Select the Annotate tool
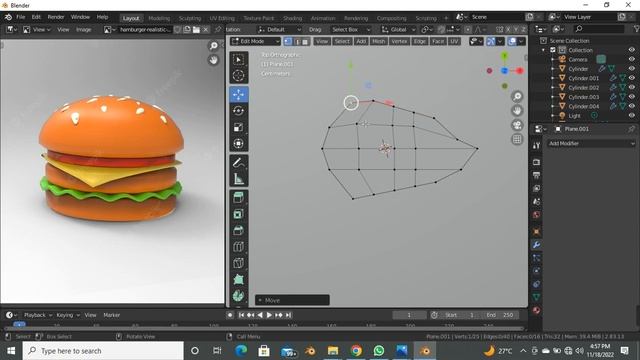The width and height of the screenshot is (640, 360). tap(239, 162)
